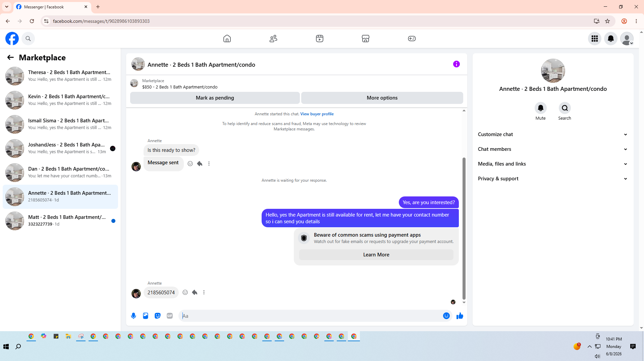Image resolution: width=644 pixels, height=361 pixels.
Task: Send a thumbs-up like
Action: pos(460,316)
